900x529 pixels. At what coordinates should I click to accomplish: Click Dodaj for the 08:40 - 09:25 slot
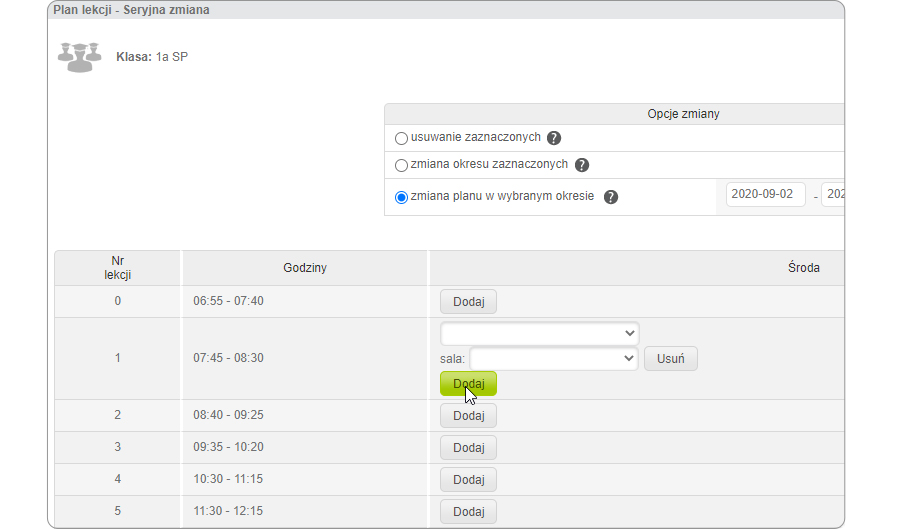[468, 415]
